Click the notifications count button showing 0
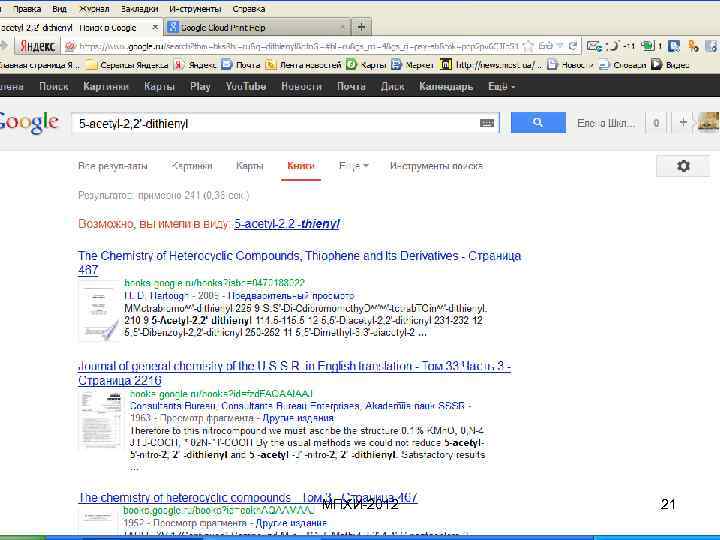The width and height of the screenshot is (720, 540). click(656, 123)
